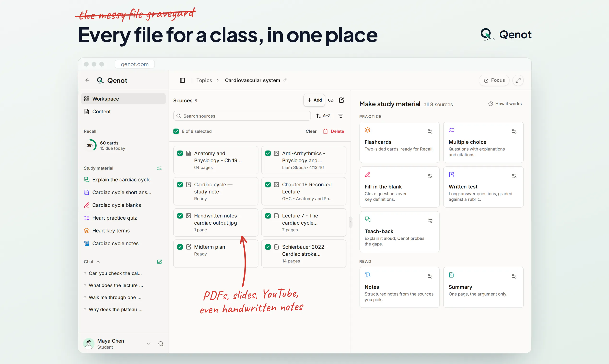This screenshot has width=609, height=364.
Task: Change sort order with A–Z control
Action: tap(323, 116)
